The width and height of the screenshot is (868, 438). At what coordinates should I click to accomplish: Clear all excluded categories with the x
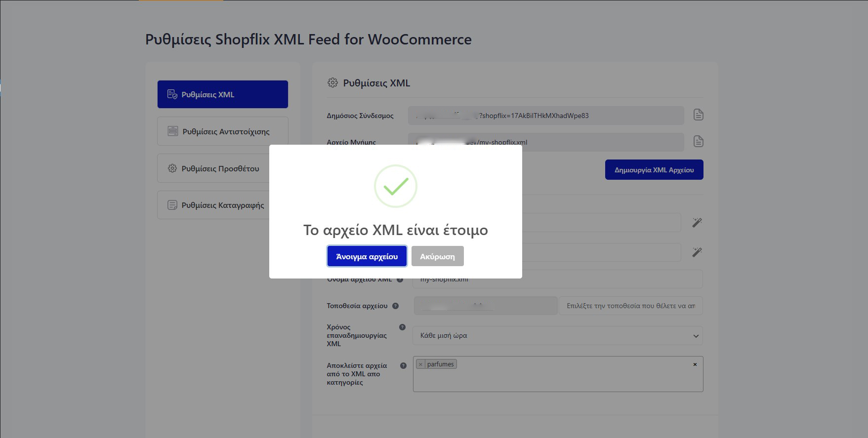click(695, 364)
